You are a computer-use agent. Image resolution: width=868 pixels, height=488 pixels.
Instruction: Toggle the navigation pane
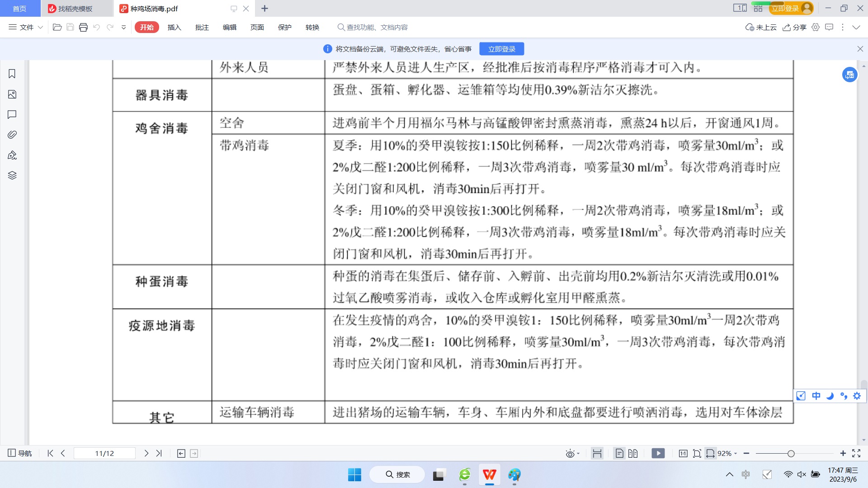20,453
